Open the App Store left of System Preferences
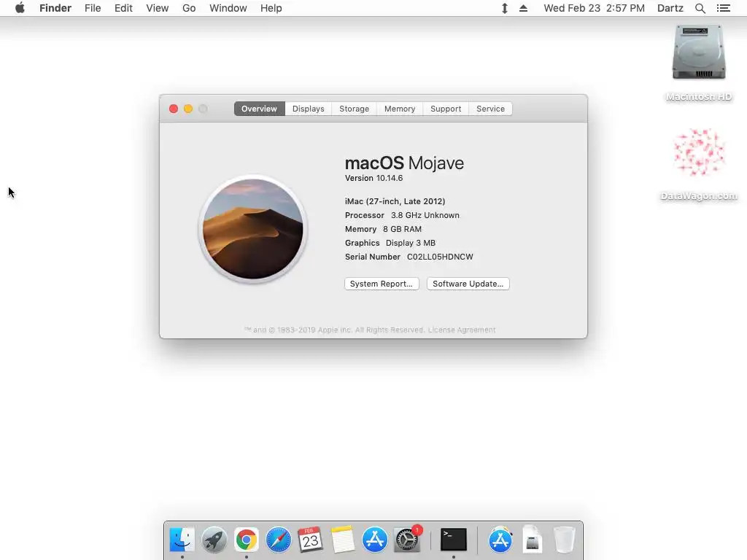Screen dimensions: 747x560 (374, 540)
